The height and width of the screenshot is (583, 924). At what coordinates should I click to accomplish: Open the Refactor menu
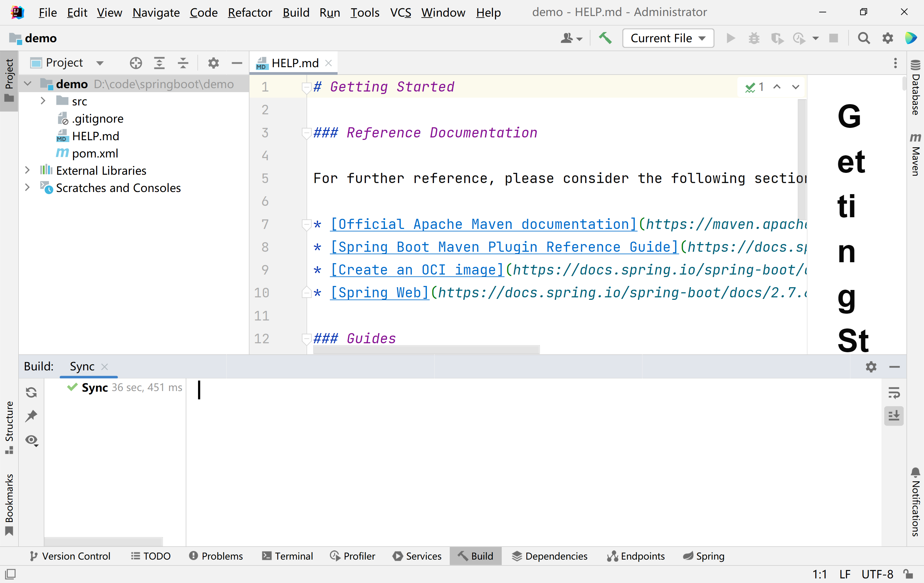click(x=250, y=13)
